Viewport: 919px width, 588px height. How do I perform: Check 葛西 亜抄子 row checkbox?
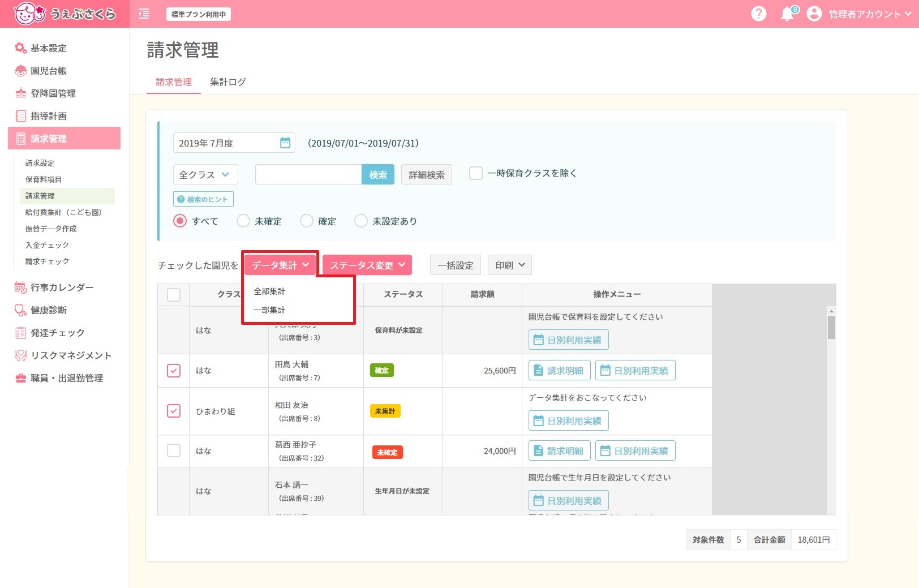pos(174,450)
